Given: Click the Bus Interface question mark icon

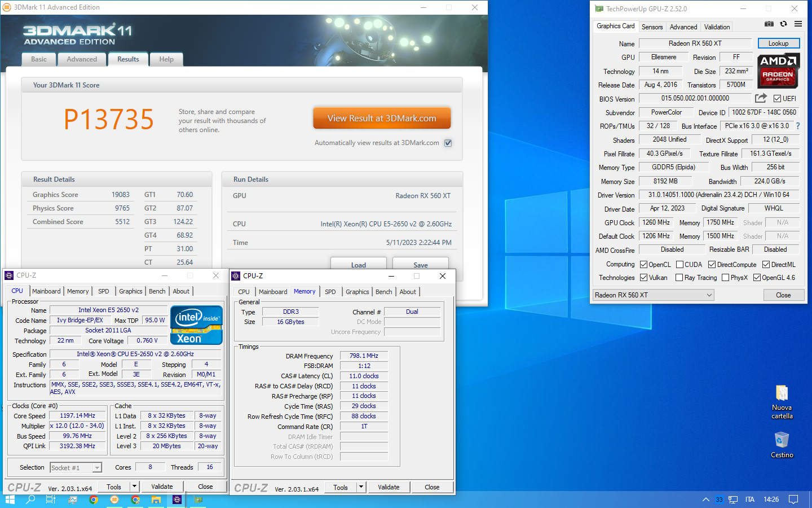Looking at the screenshot, I should coord(798,126).
